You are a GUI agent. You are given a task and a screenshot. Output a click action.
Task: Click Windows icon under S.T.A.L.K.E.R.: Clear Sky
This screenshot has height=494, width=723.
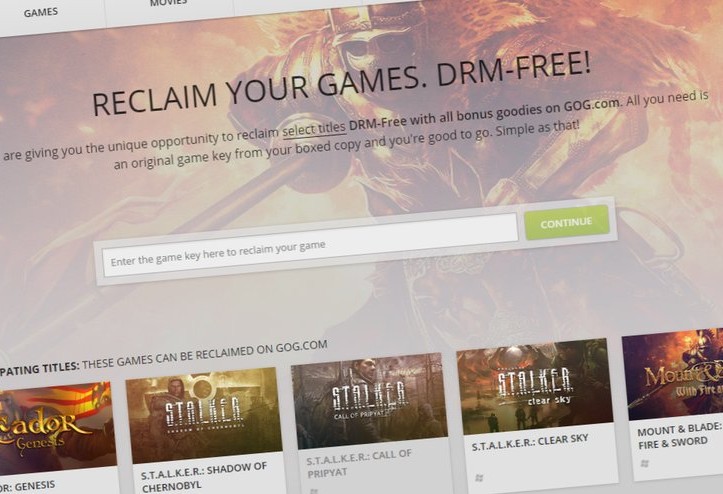479,478
